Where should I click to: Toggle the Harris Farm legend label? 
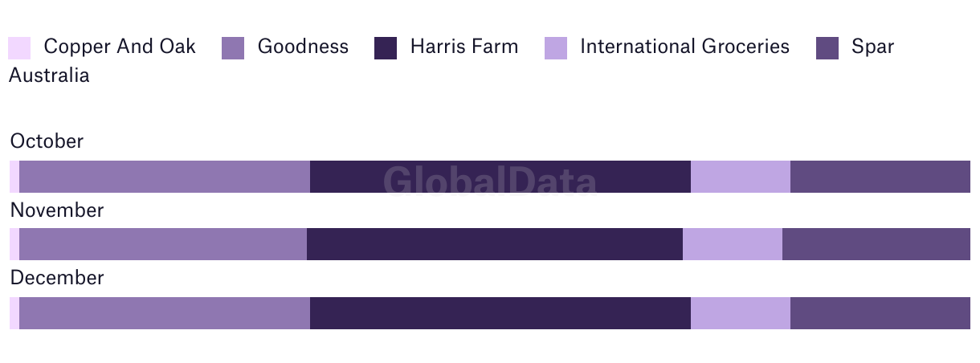[464, 47]
